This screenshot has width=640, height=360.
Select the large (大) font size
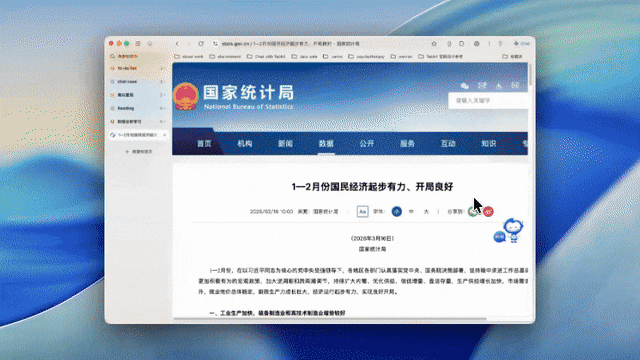pyautogui.click(x=426, y=211)
